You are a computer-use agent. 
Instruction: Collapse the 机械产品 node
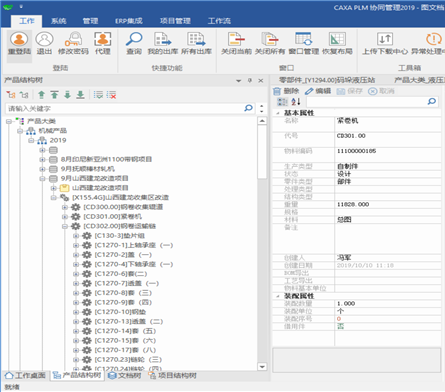(20, 131)
